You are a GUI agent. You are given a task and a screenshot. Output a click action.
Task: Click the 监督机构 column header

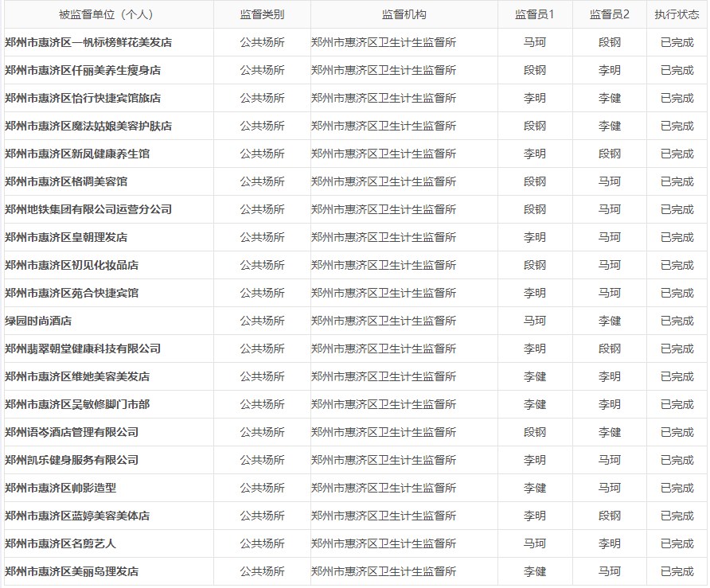(x=404, y=14)
